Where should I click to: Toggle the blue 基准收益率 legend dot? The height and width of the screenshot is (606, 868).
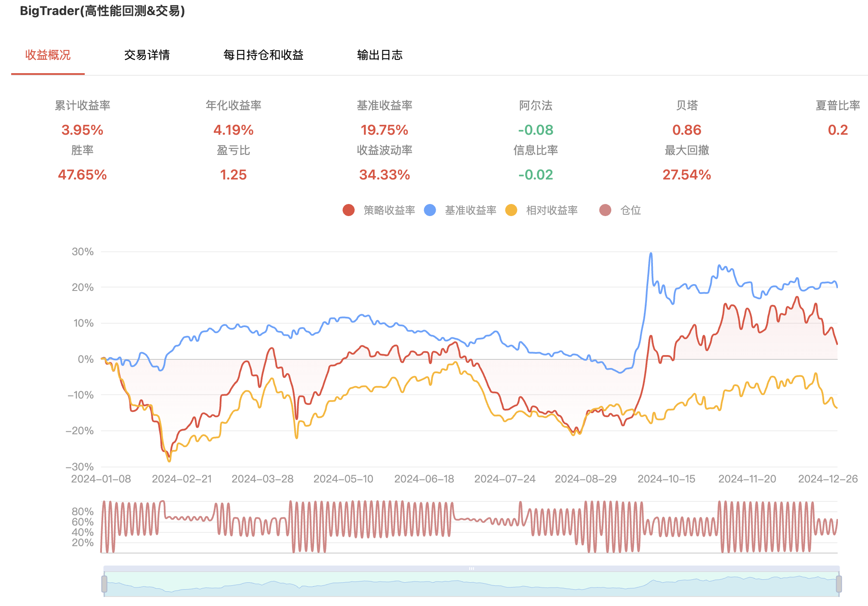pos(430,210)
